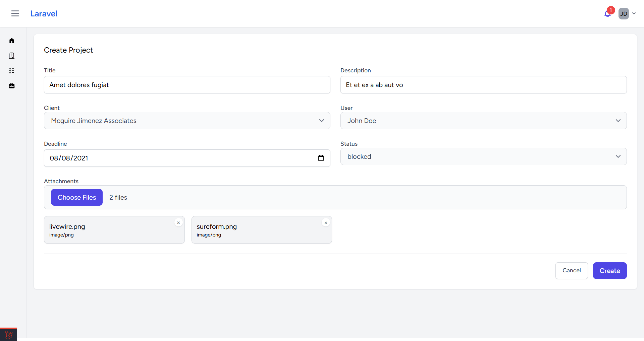The image size is (644, 341).
Task: Click the Laravel logo link
Action: tap(44, 14)
